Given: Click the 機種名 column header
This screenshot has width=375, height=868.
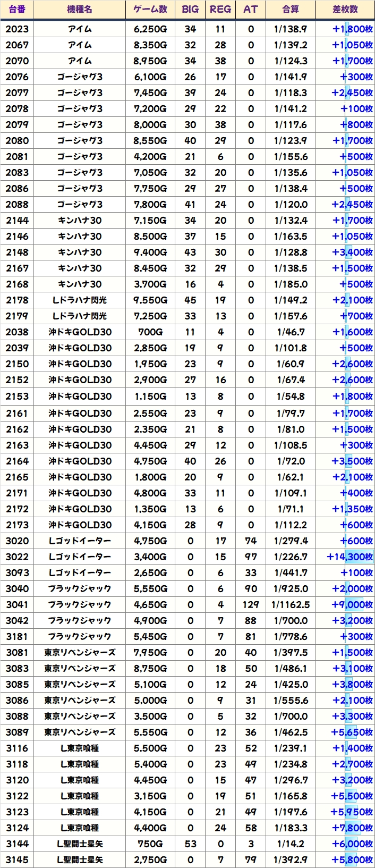Looking at the screenshot, I should [80, 10].
